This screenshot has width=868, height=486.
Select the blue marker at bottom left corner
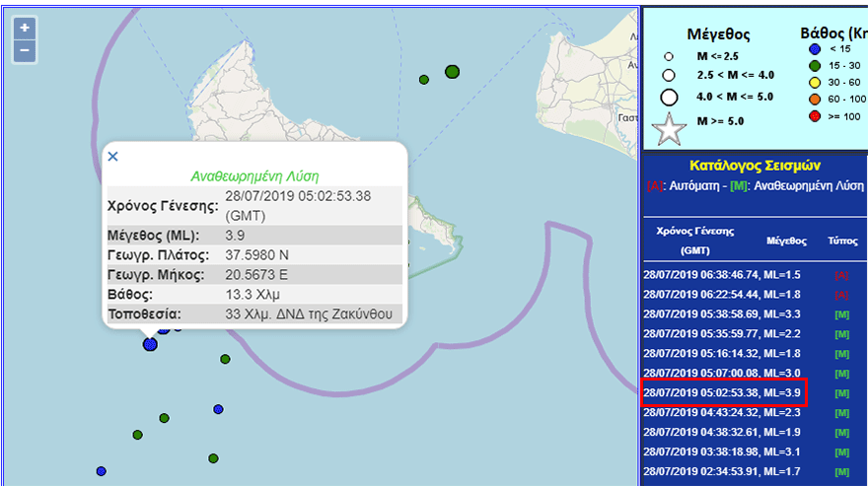tap(101, 471)
